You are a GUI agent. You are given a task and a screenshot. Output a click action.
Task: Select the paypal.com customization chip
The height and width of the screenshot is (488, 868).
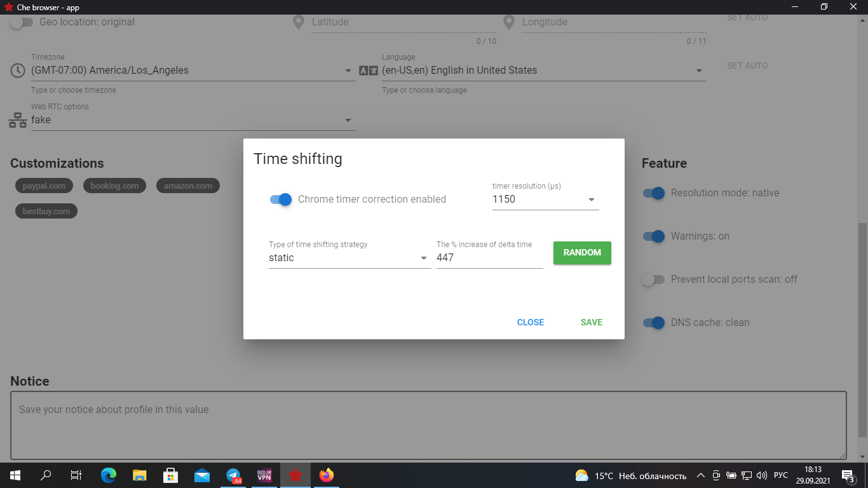pyautogui.click(x=44, y=186)
